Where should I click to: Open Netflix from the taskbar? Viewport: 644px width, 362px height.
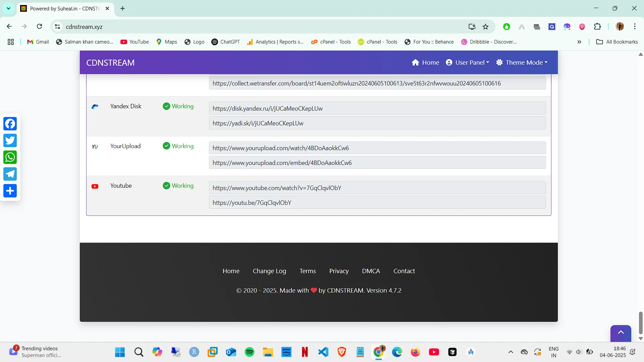(x=305, y=352)
